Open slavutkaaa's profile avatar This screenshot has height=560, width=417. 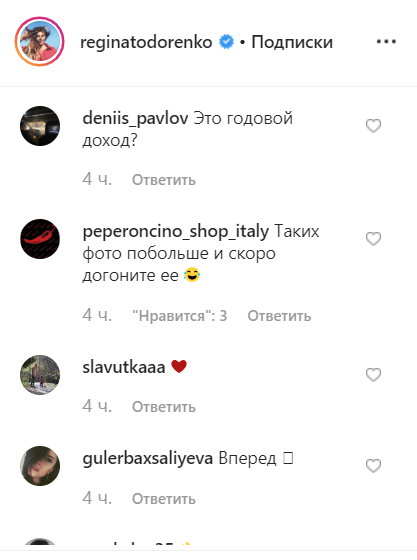[x=40, y=375]
